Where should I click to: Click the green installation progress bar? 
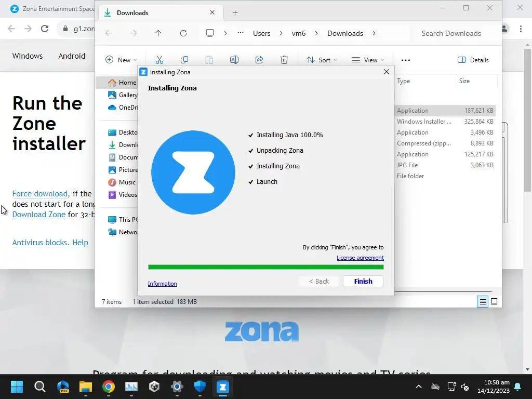pyautogui.click(x=265, y=267)
